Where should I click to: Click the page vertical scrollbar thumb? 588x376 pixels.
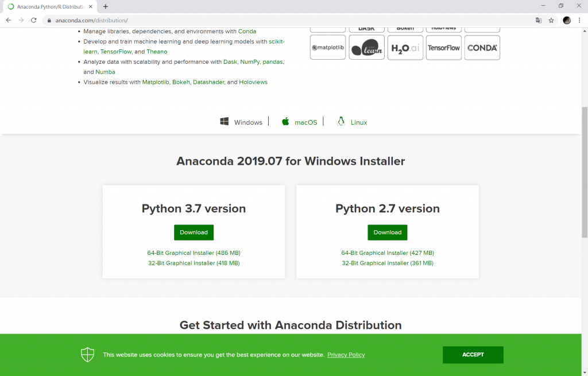[x=584, y=172]
